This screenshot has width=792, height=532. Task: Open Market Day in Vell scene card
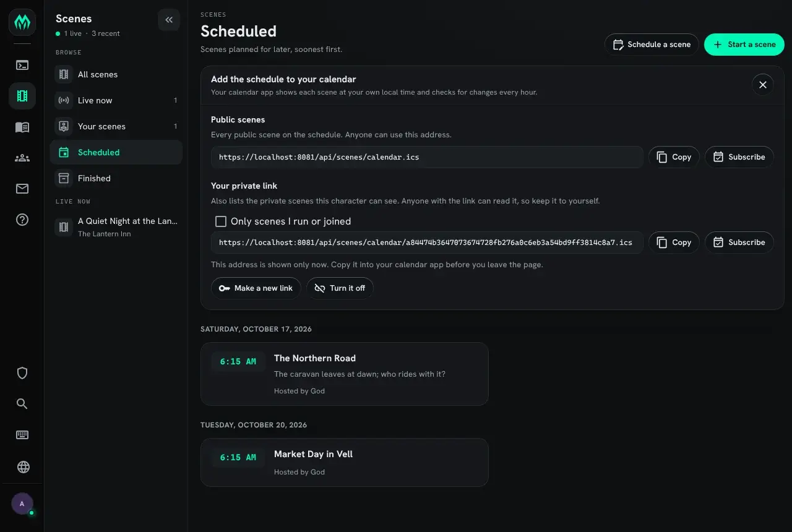click(345, 463)
